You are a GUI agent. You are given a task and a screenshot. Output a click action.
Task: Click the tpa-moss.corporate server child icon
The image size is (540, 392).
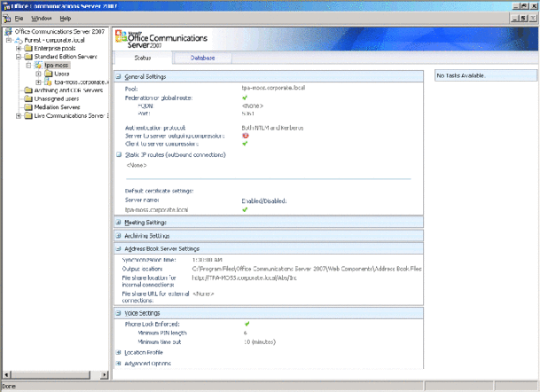(x=49, y=82)
